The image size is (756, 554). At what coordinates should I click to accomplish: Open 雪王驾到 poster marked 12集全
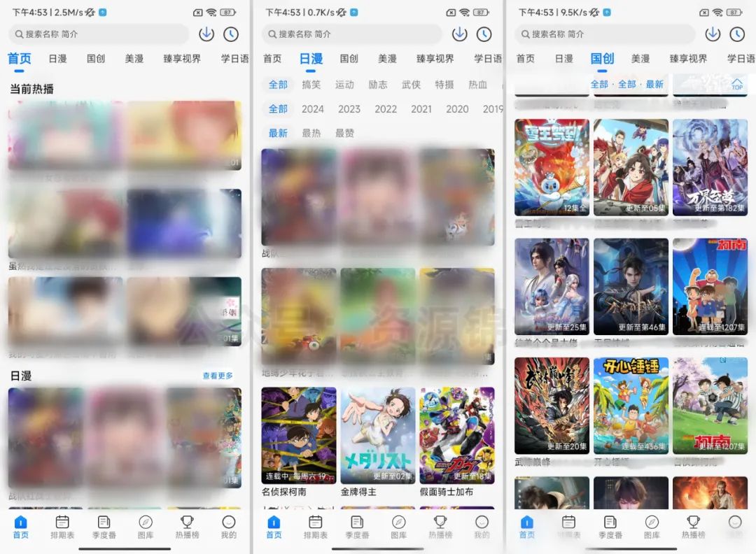tap(552, 167)
